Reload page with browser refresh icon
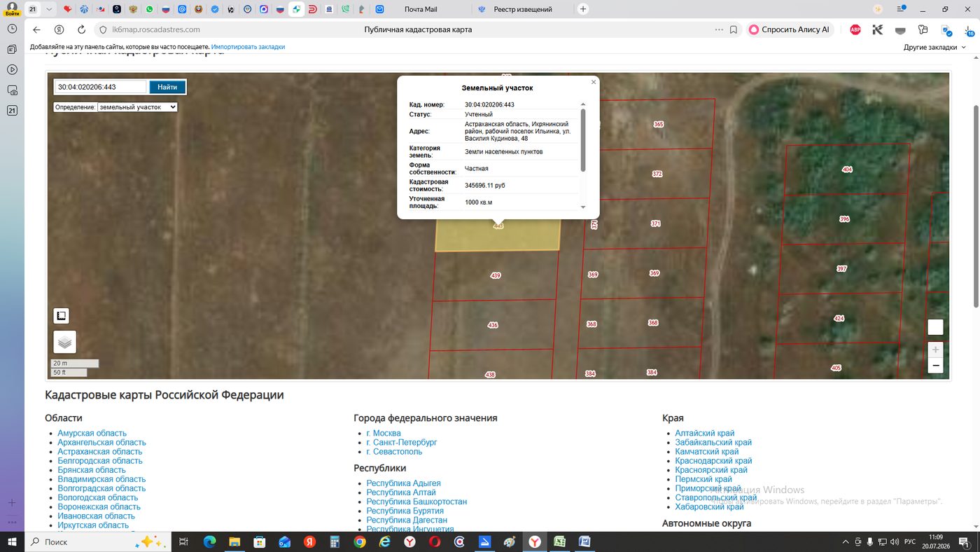Image resolution: width=980 pixels, height=552 pixels. (81, 29)
